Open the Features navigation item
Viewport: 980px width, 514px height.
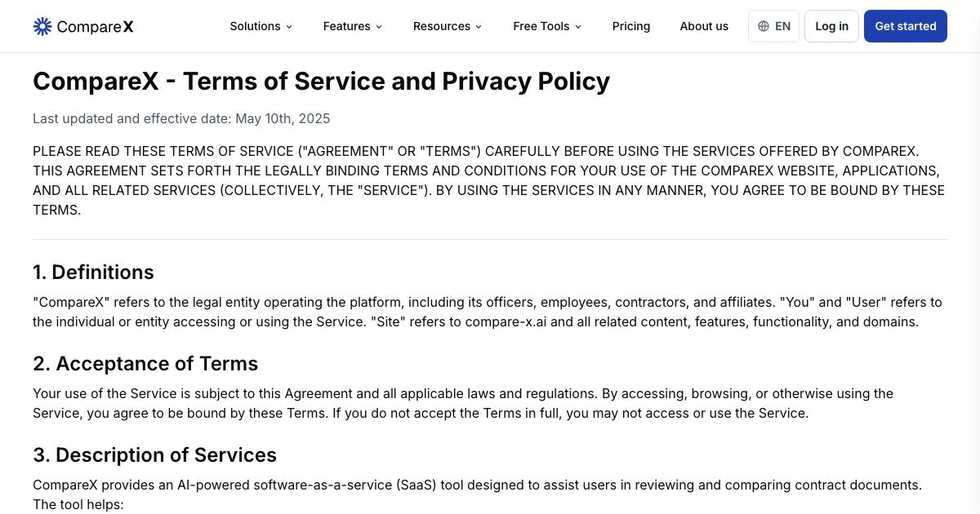point(353,26)
